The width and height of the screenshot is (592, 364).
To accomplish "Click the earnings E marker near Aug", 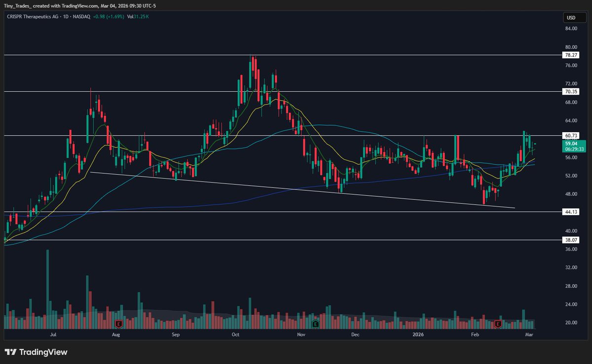I will [118, 324].
